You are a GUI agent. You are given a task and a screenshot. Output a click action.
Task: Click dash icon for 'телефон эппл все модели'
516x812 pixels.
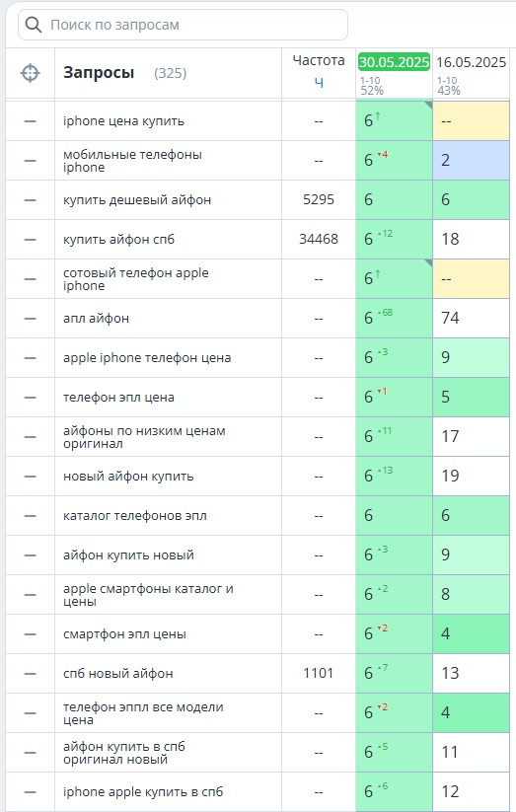pyautogui.click(x=30, y=713)
